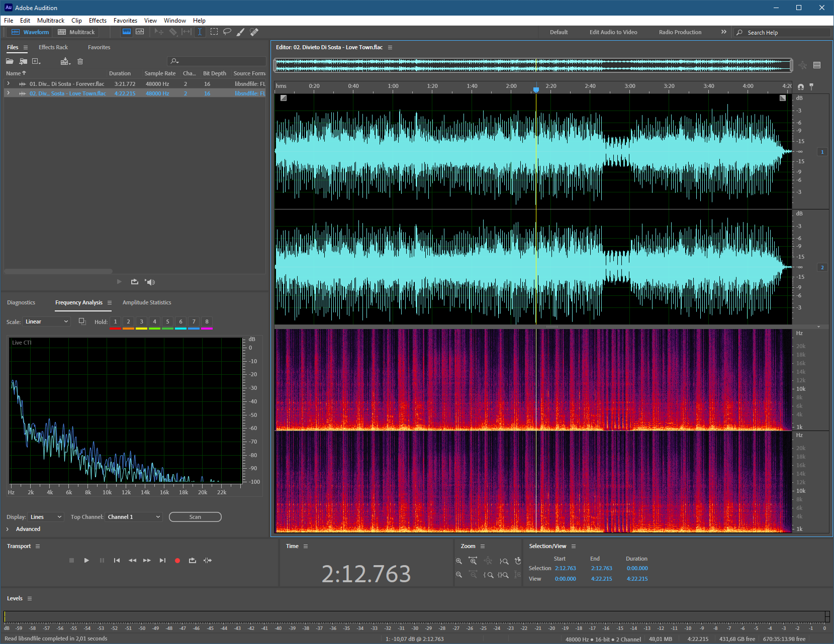Zoom to in point icon
The height and width of the screenshot is (644, 834).
click(488, 575)
